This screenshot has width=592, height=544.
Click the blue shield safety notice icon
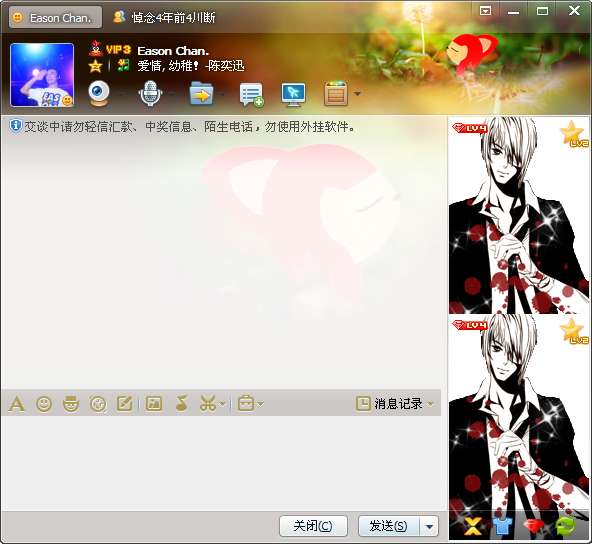pos(15,126)
